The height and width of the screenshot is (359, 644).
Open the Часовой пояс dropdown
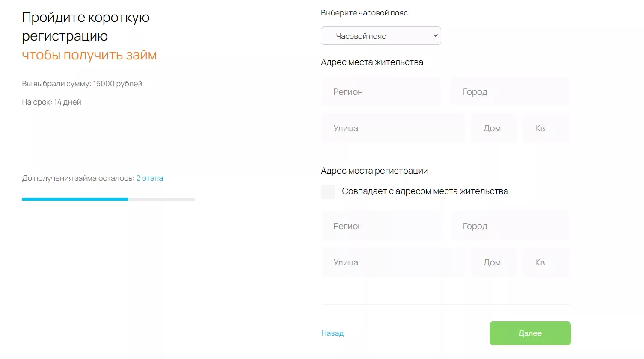381,36
